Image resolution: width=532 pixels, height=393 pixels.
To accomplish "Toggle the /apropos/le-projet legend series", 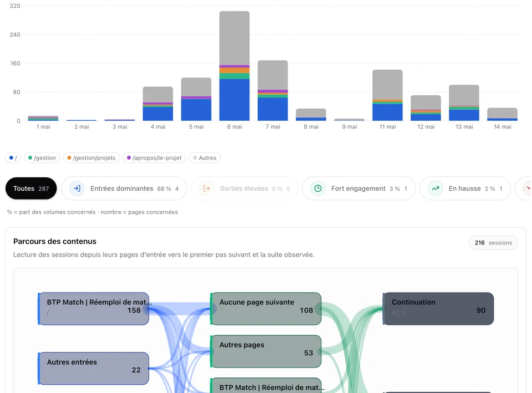I will [155, 158].
